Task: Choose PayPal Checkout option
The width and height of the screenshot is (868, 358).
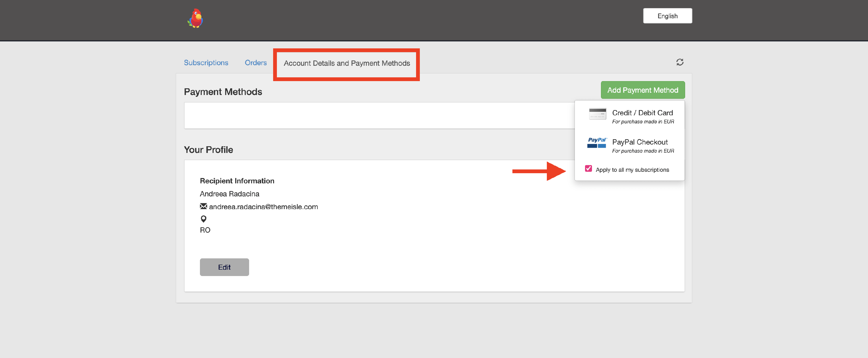Action: 639,142
